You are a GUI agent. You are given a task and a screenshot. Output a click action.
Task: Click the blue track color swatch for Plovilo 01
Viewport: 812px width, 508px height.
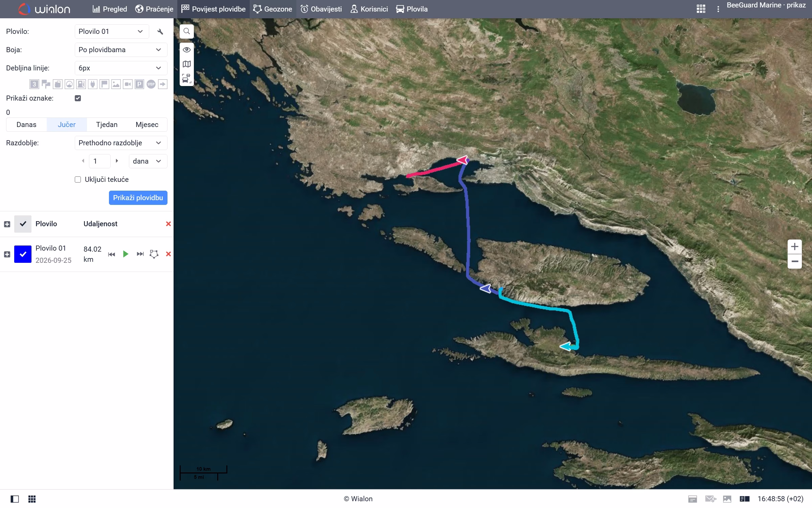coord(23,254)
